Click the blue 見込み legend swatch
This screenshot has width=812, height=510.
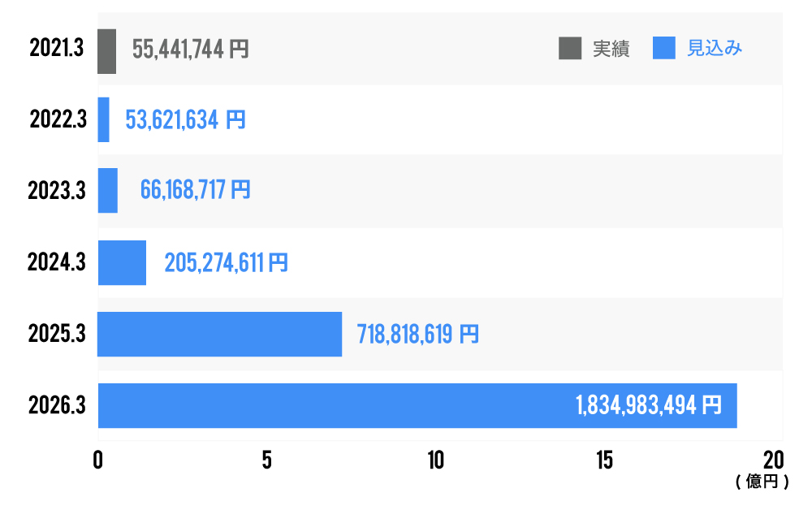(664, 49)
